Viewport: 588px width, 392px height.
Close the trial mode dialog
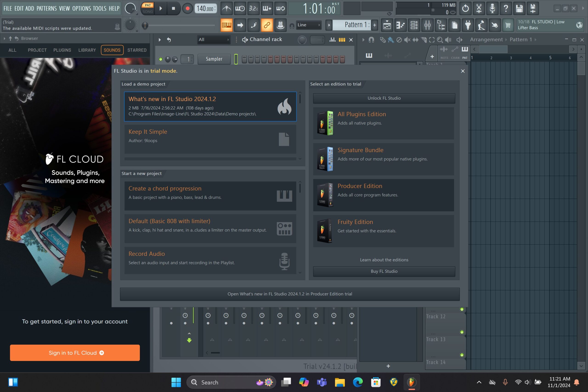pos(463,71)
